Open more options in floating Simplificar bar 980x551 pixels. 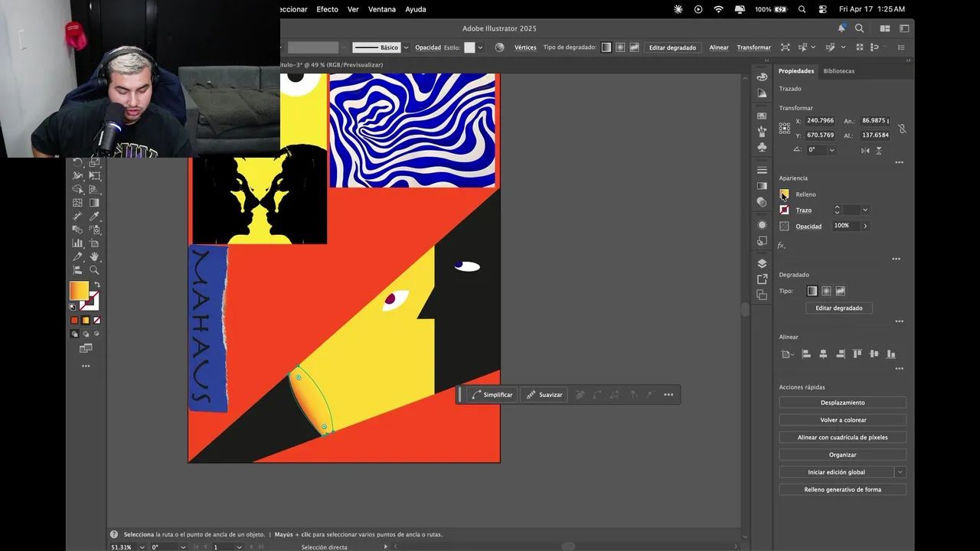(668, 395)
